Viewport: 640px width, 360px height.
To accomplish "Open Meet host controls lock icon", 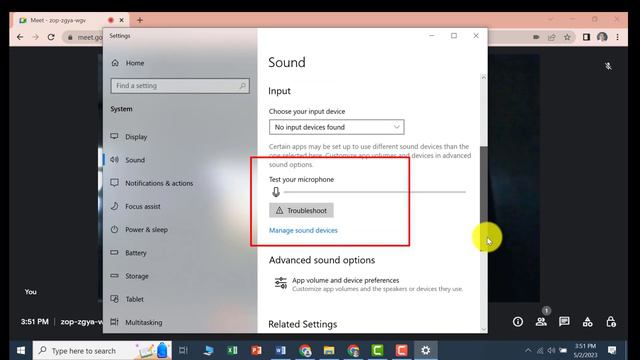I will [x=611, y=322].
